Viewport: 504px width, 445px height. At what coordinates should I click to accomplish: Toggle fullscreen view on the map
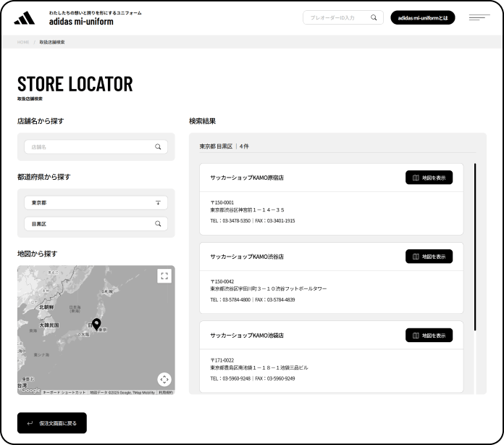pyautogui.click(x=164, y=276)
